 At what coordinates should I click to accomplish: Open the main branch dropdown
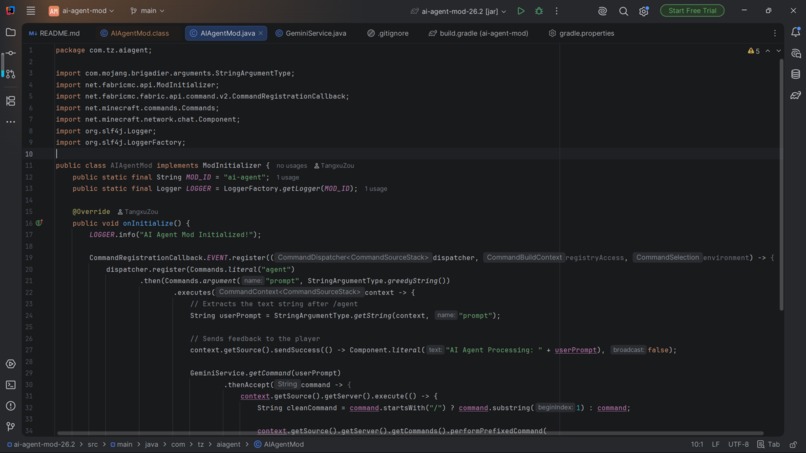[x=147, y=11]
